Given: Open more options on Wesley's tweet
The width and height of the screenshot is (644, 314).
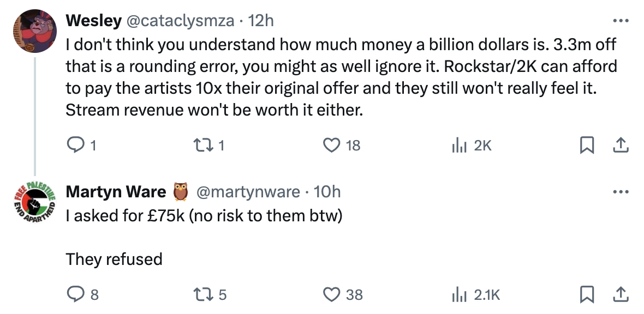Looking at the screenshot, I should [621, 20].
